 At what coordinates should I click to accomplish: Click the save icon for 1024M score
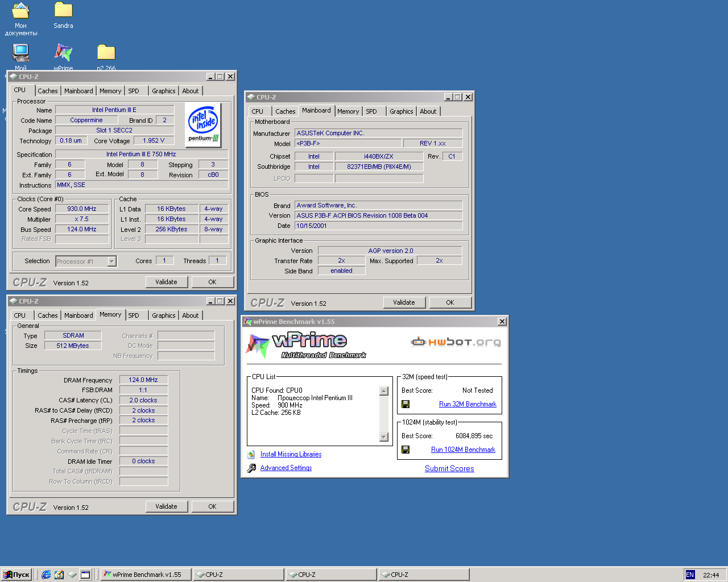click(x=406, y=450)
